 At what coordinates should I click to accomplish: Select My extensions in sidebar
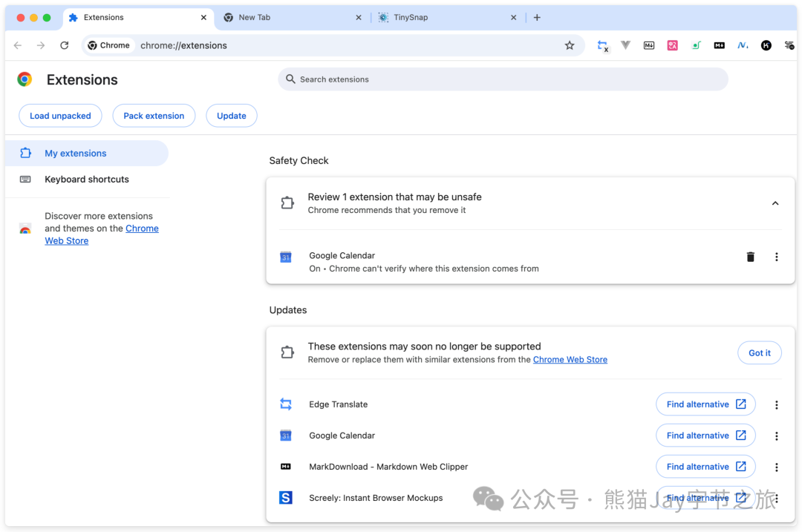(86, 154)
